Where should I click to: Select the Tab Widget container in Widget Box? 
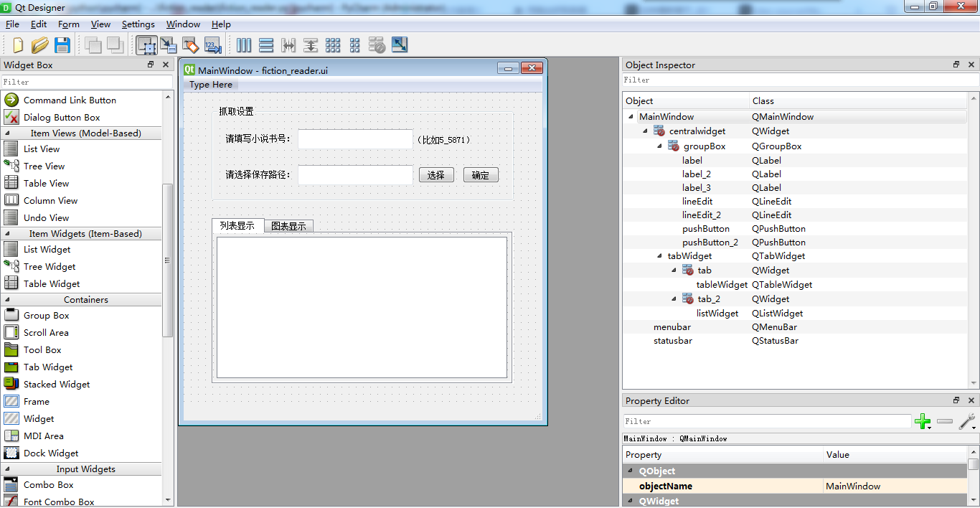(48, 367)
